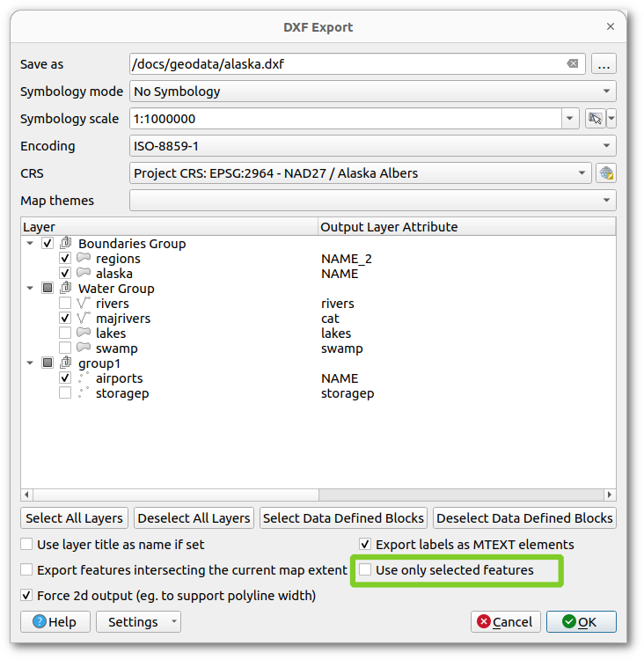Click the line icon beside rivers layer

[84, 304]
